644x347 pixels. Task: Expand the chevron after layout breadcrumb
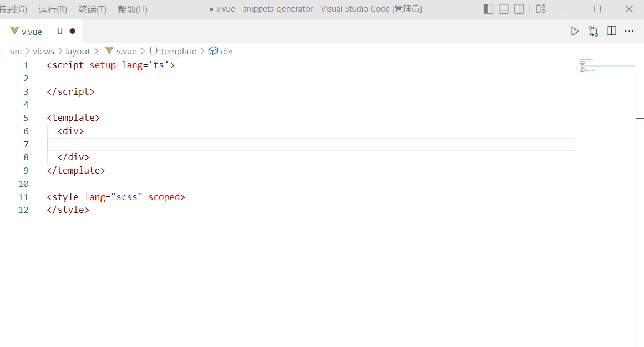[x=96, y=52]
